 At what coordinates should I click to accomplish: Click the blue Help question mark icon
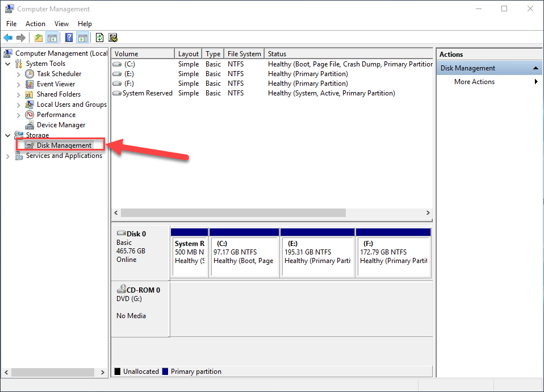coord(69,38)
